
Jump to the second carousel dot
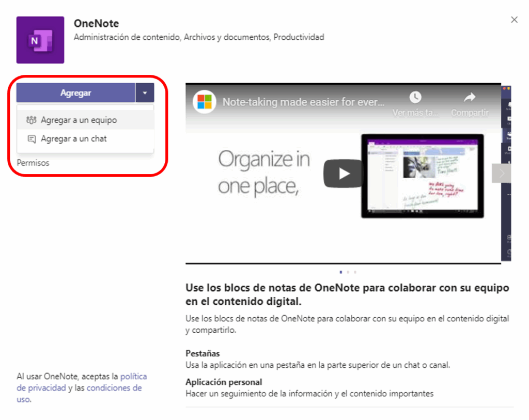coord(348,271)
